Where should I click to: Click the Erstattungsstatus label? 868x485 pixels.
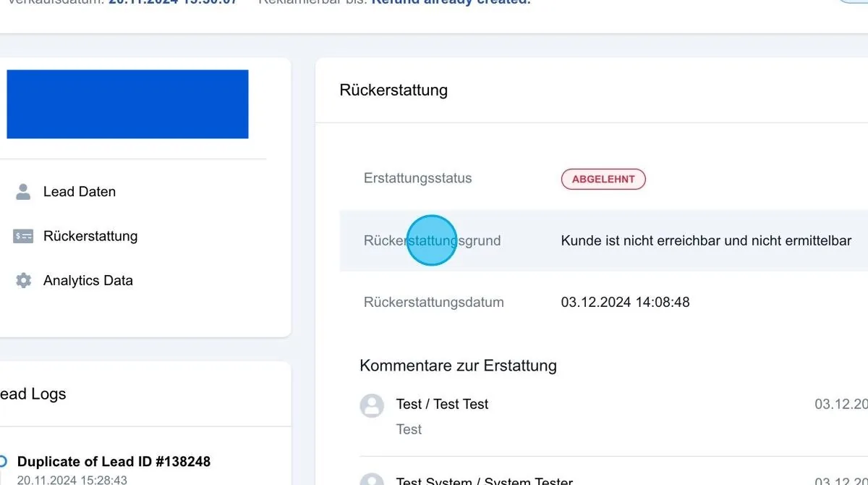click(x=418, y=178)
